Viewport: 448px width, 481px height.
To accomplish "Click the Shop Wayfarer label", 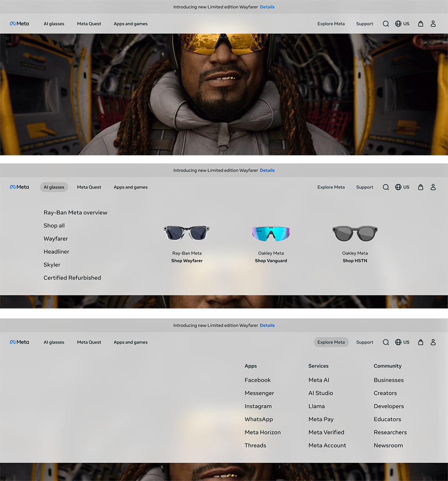I will tap(187, 260).
